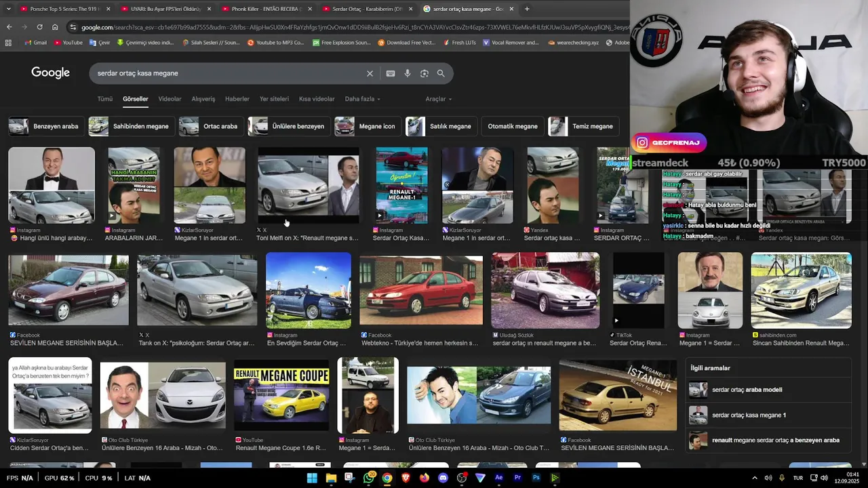868x488 pixels.
Task: Open the Mr. Bean white car image
Action: (x=163, y=396)
